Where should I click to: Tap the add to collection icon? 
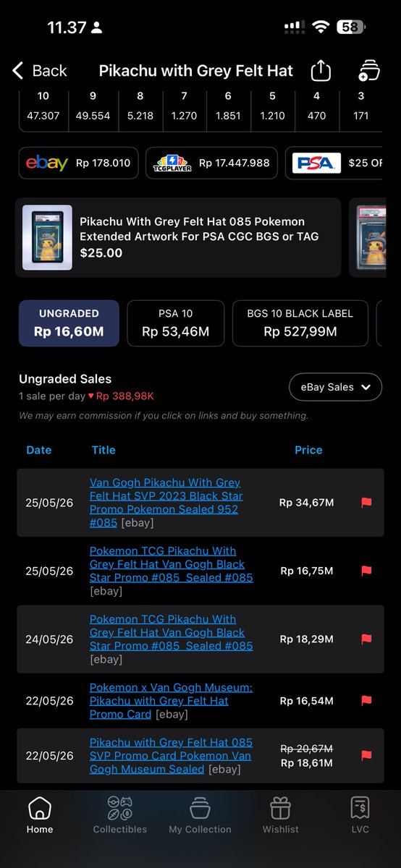[x=370, y=70]
